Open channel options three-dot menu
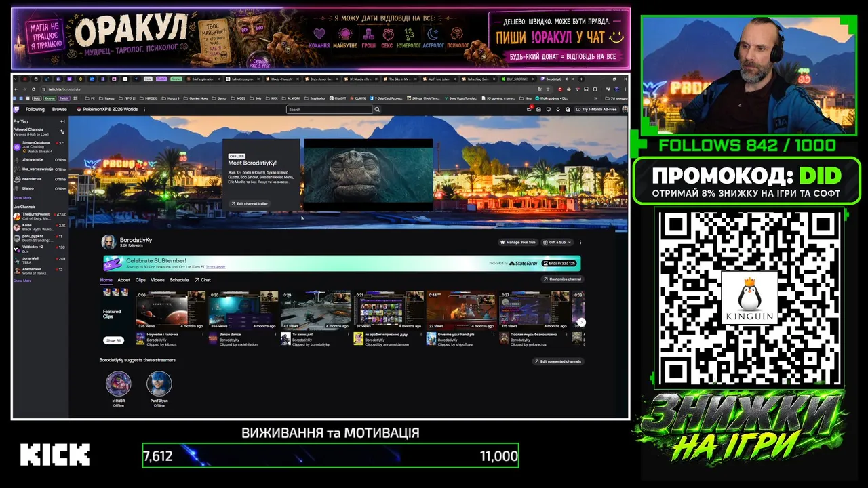This screenshot has width=868, height=488. point(580,242)
